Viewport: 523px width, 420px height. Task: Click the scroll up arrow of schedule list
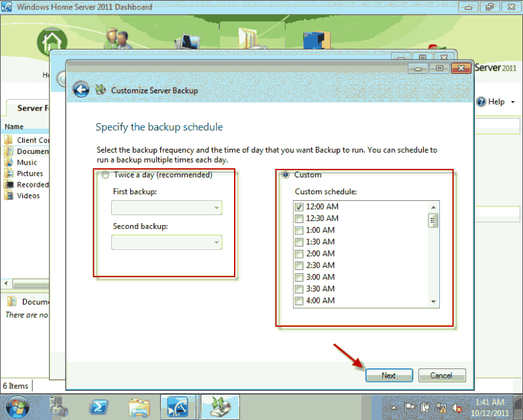[x=433, y=208]
